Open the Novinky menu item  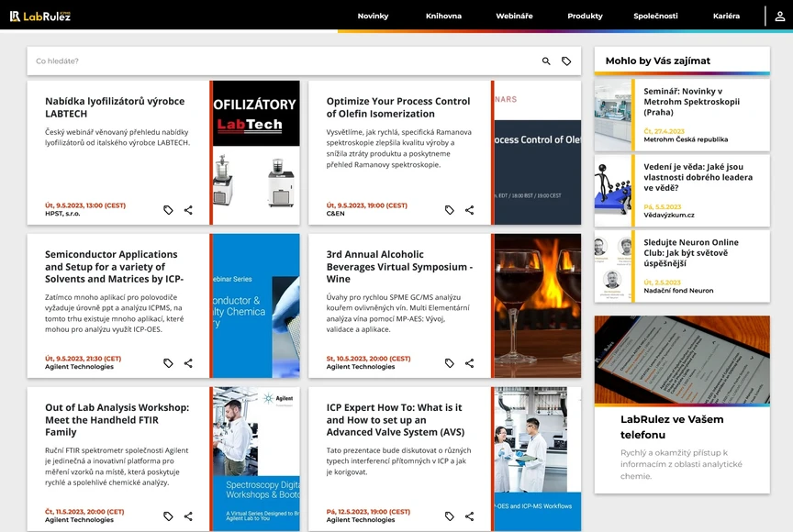click(x=373, y=17)
